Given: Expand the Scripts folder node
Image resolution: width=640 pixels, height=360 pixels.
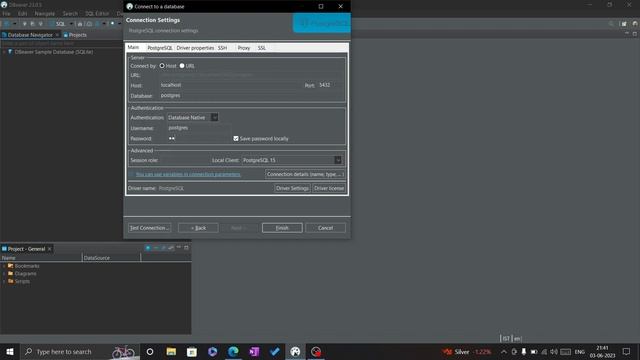Looking at the screenshot, I should (4, 281).
